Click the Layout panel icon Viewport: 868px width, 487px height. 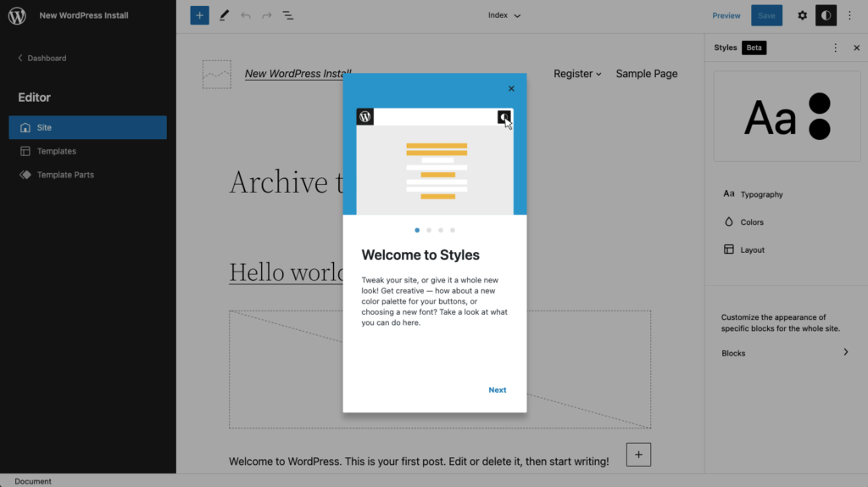(728, 249)
